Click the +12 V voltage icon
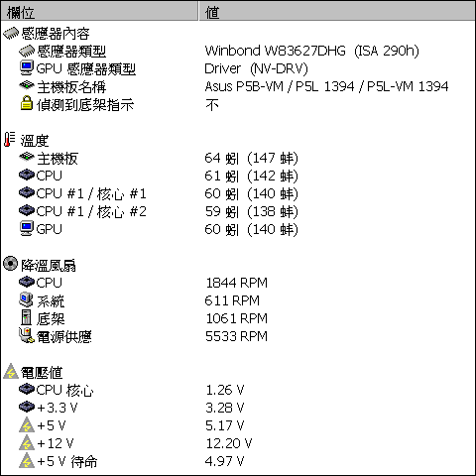Viewport: 476px width, 476px height. pyautogui.click(x=27, y=442)
